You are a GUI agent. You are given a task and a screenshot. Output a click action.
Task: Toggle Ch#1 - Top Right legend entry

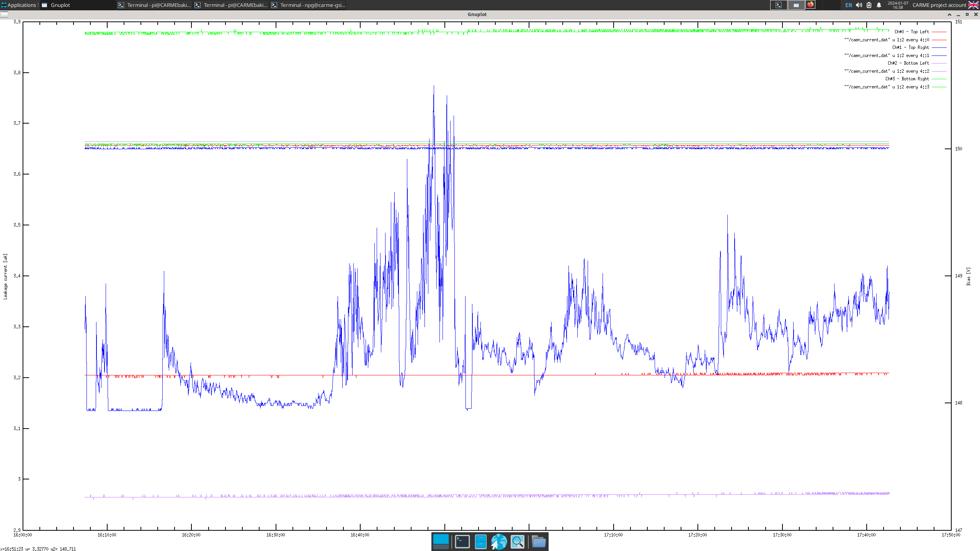pyautogui.click(x=910, y=47)
